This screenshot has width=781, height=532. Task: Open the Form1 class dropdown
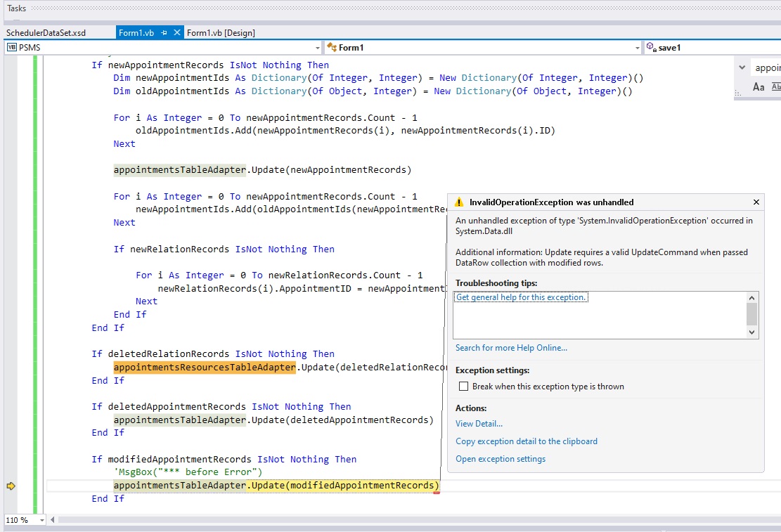pyautogui.click(x=637, y=48)
